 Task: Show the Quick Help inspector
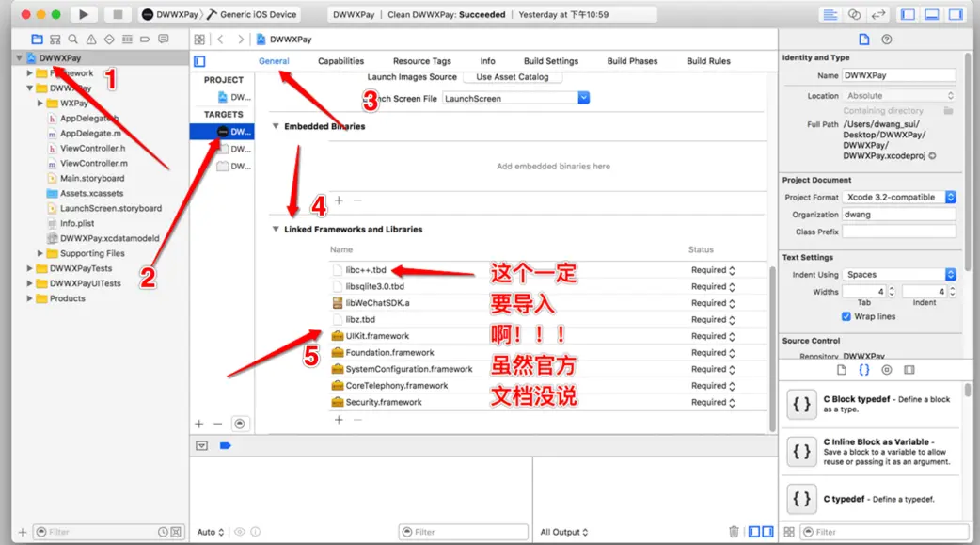pyautogui.click(x=886, y=40)
